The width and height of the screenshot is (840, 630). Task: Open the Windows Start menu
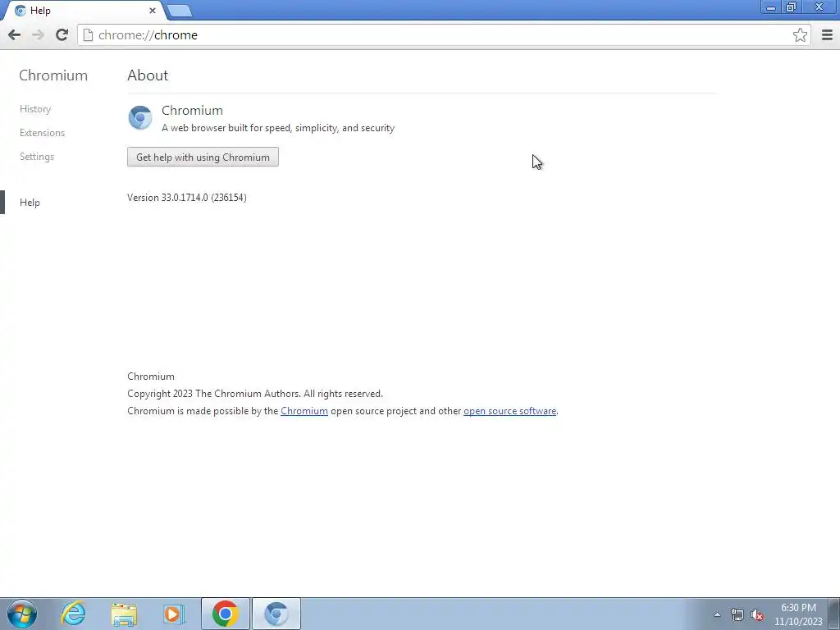(x=22, y=614)
